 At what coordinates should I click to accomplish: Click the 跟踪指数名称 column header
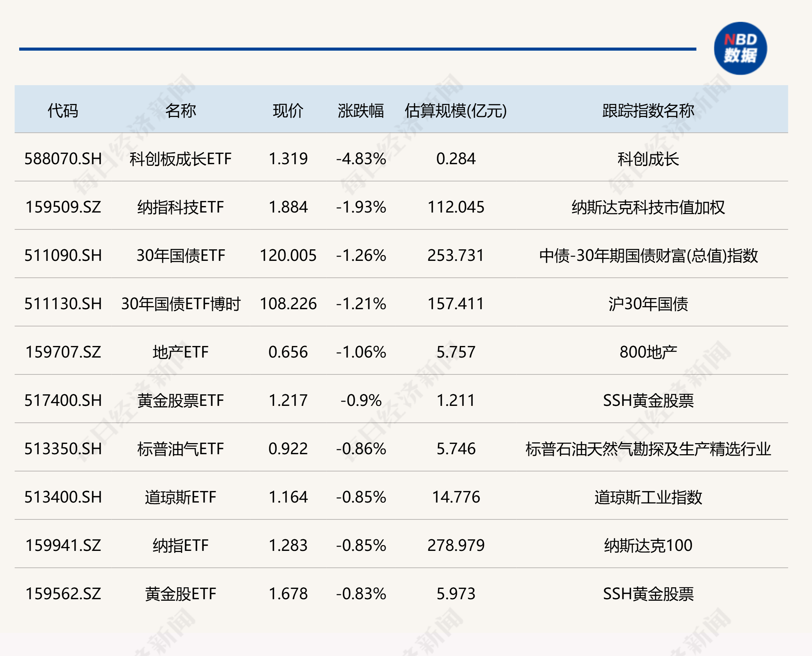[x=648, y=110]
